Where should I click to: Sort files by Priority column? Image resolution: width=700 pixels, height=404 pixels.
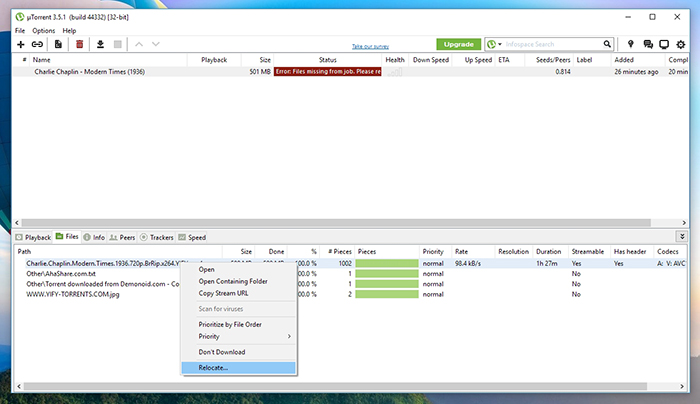[433, 252]
